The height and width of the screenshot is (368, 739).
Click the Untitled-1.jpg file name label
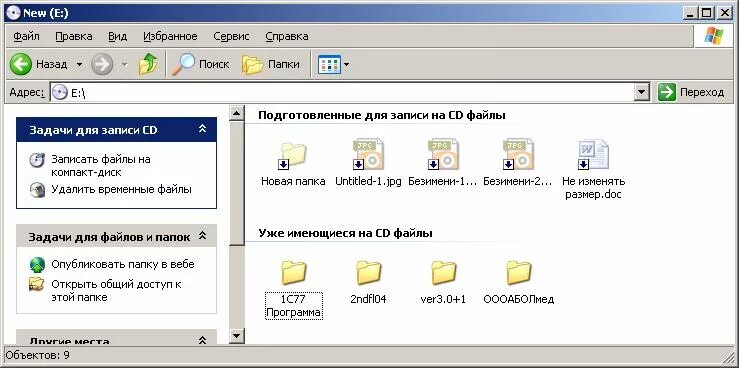coord(368,181)
